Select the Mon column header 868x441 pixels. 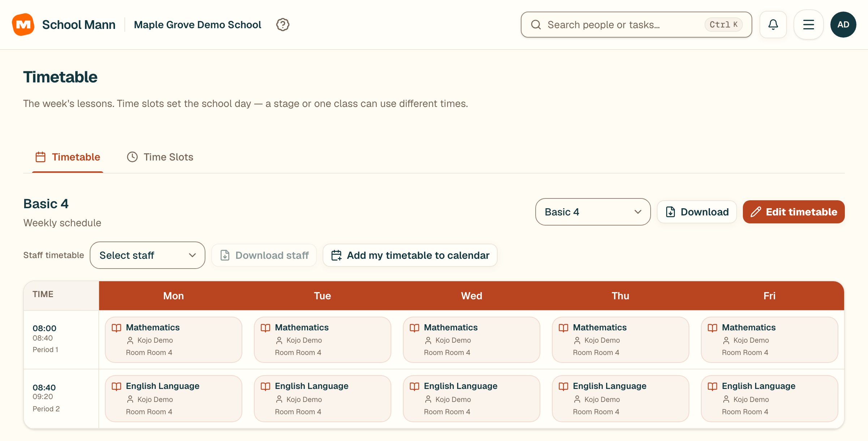coord(174,296)
